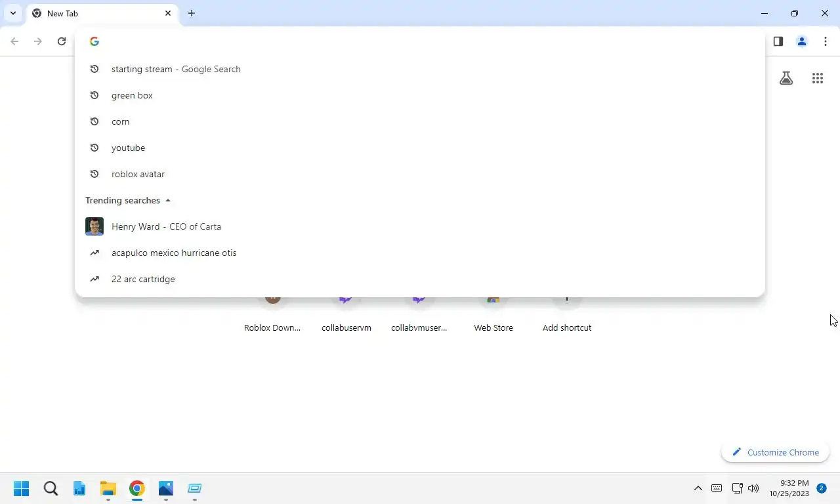
Task: Minimize the Chrome window
Action: pos(765,13)
